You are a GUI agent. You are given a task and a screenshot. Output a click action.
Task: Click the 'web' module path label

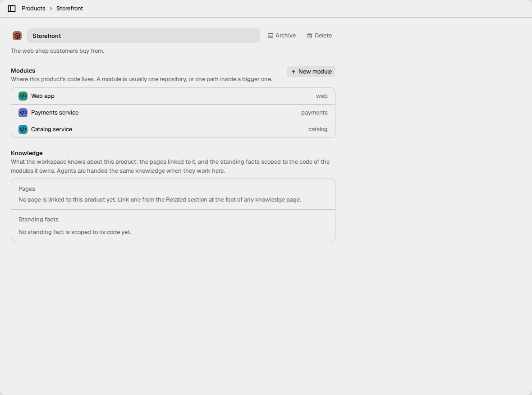[x=321, y=96]
